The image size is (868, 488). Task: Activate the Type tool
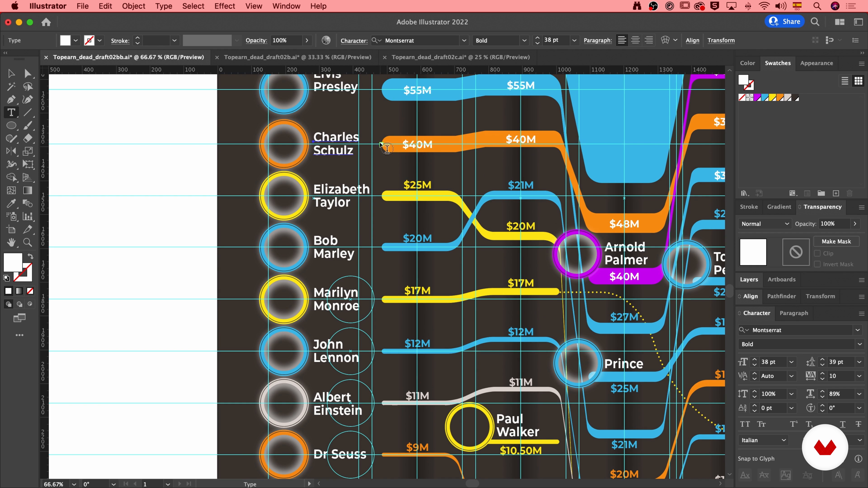[11, 113]
